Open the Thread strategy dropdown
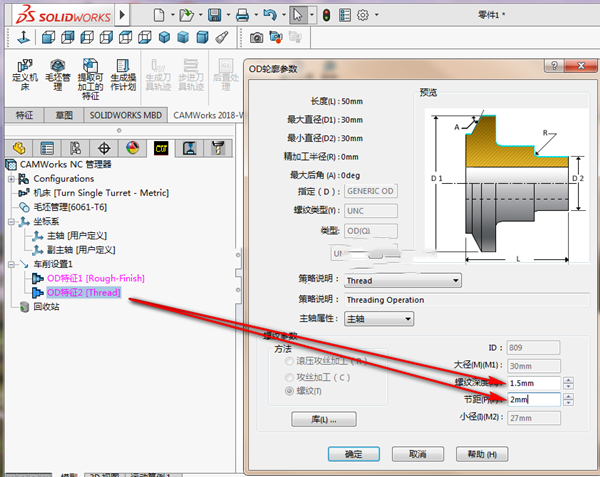Viewport: 600px width, 477px height. pyautogui.click(x=403, y=281)
